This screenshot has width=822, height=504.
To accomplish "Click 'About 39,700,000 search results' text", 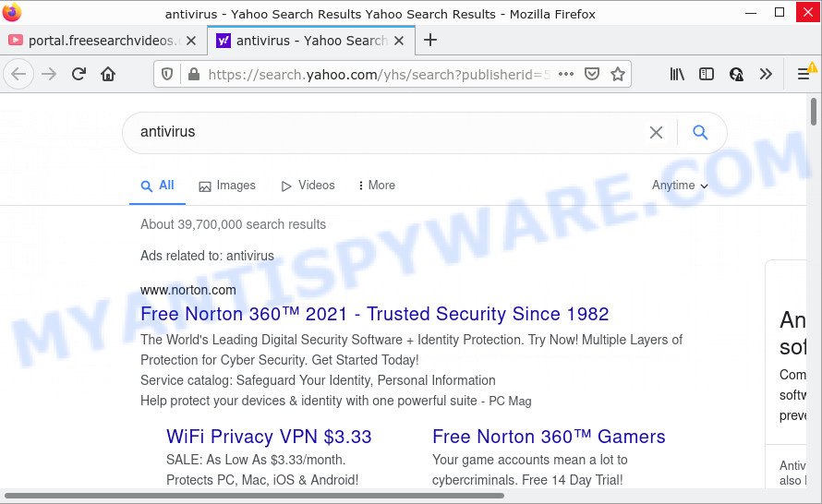I will [234, 224].
